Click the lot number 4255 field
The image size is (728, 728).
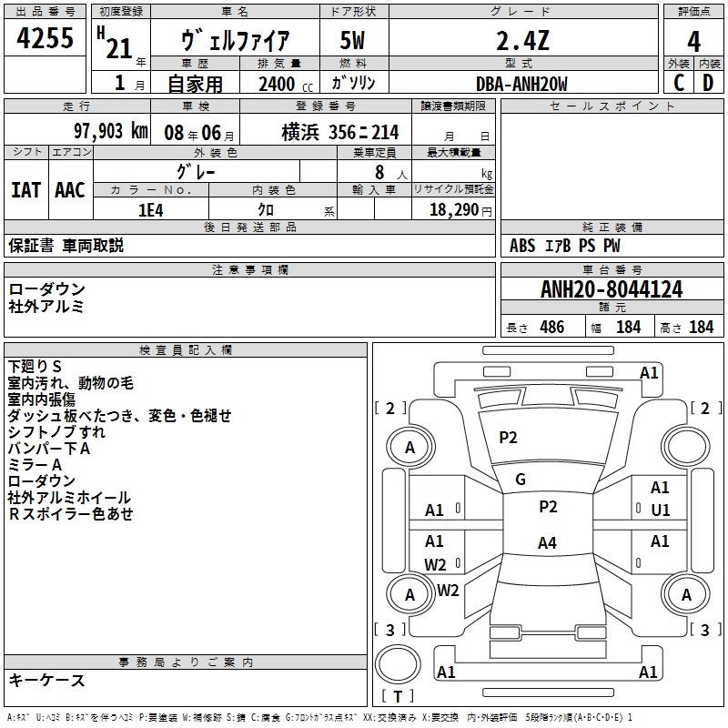[x=45, y=37]
